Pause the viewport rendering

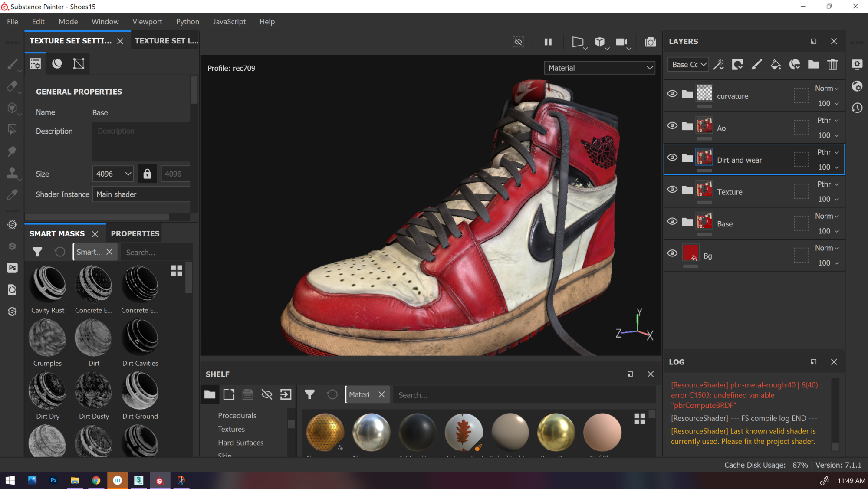(x=548, y=42)
